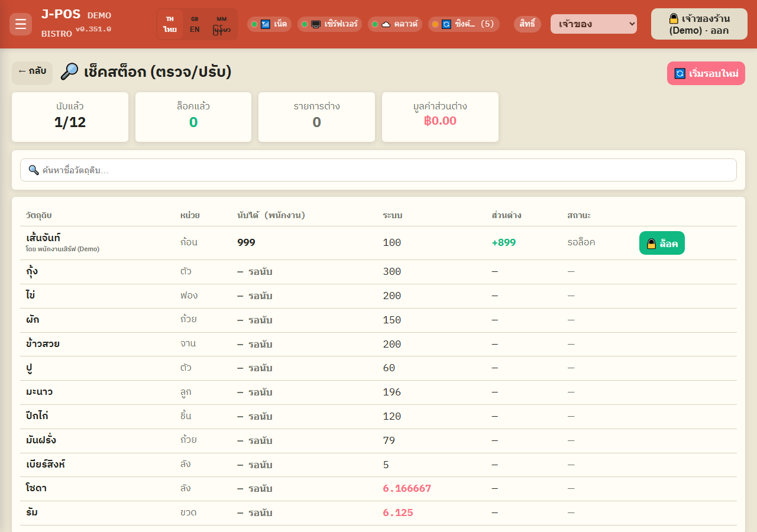Viewport: 757px width, 532px height.
Task: Click the มูลค่าส่วนต่าง ฿0.00 card
Action: (x=440, y=117)
